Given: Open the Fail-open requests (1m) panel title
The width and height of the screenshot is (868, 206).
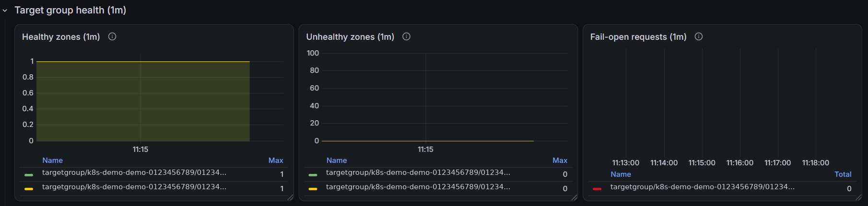Looking at the screenshot, I should click(638, 37).
